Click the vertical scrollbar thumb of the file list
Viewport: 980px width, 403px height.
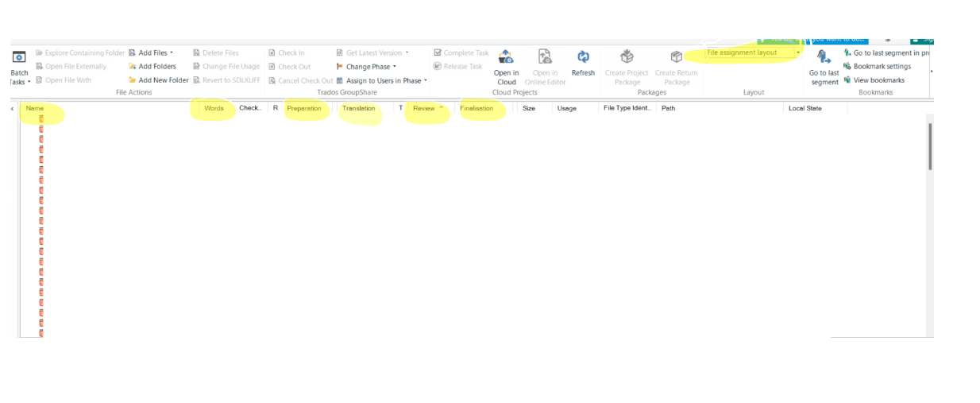(x=930, y=146)
